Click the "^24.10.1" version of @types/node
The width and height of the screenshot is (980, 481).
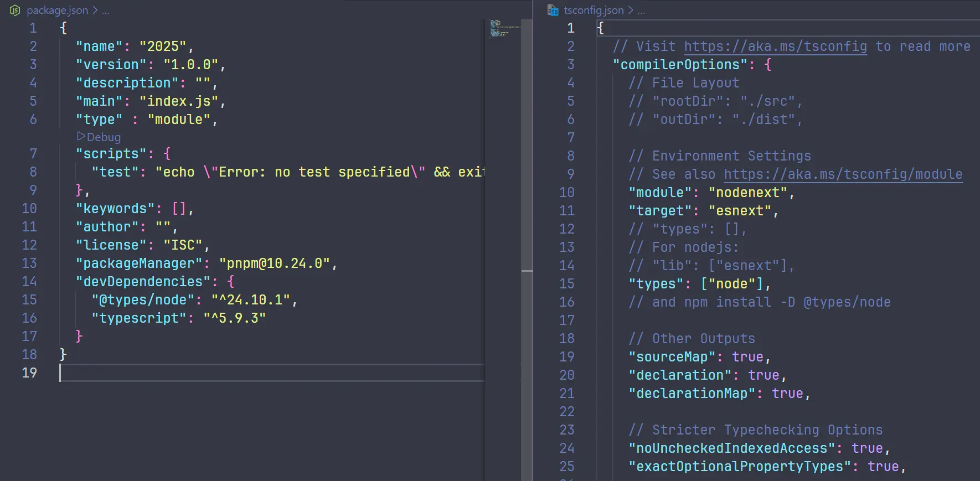251,300
